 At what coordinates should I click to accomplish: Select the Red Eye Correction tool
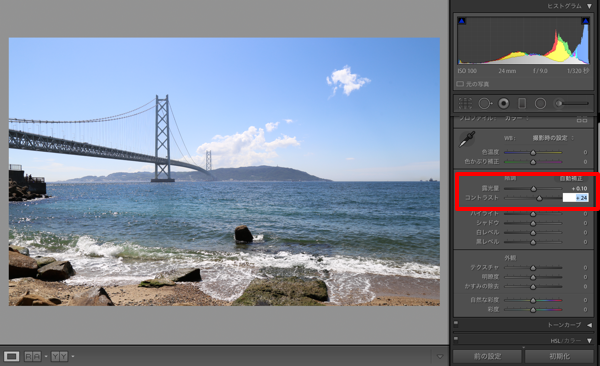click(x=504, y=103)
